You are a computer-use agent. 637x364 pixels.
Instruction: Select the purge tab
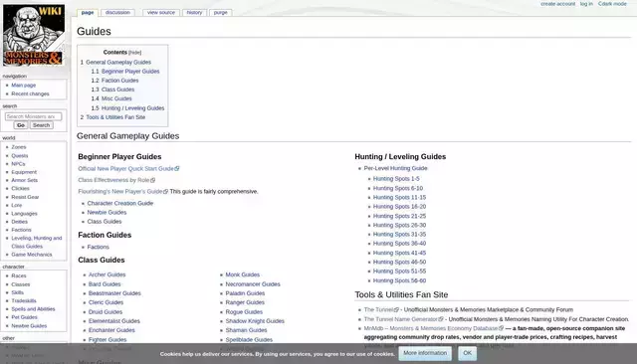tap(221, 13)
